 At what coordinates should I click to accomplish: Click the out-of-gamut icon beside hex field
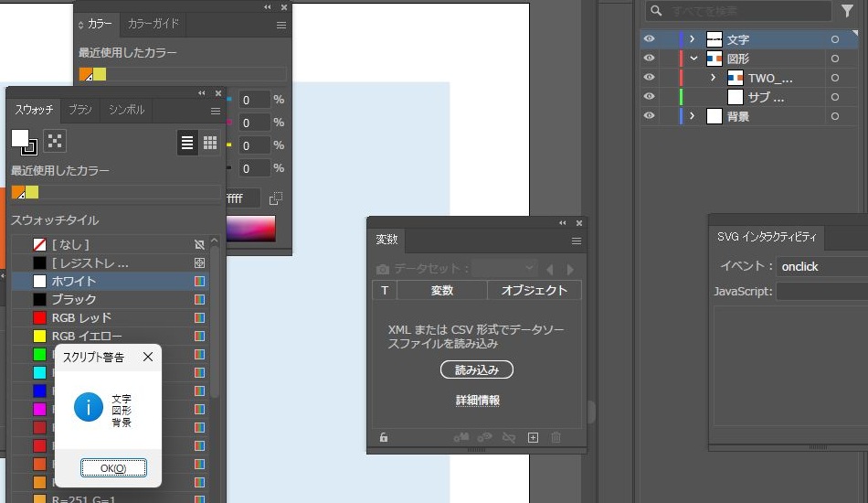coord(275,198)
